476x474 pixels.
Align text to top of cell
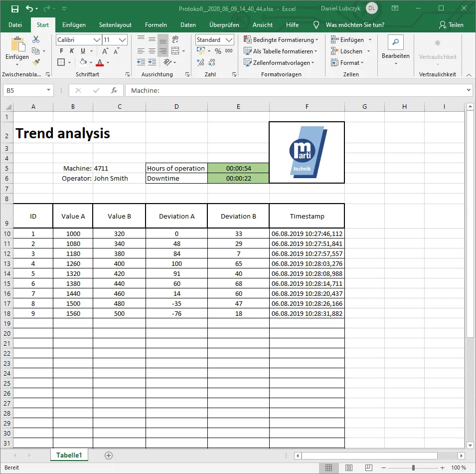point(141,39)
